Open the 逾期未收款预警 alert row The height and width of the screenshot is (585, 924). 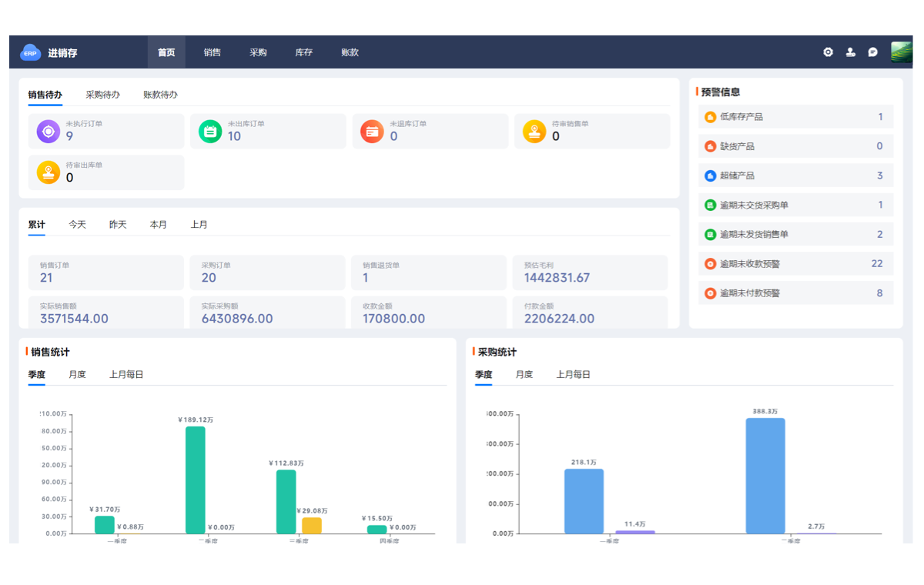[x=795, y=264]
